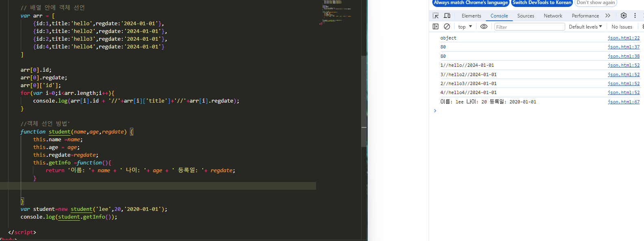Screen dimensions: 644x241
Task: Open source link json.html:67
Action: [623, 102]
